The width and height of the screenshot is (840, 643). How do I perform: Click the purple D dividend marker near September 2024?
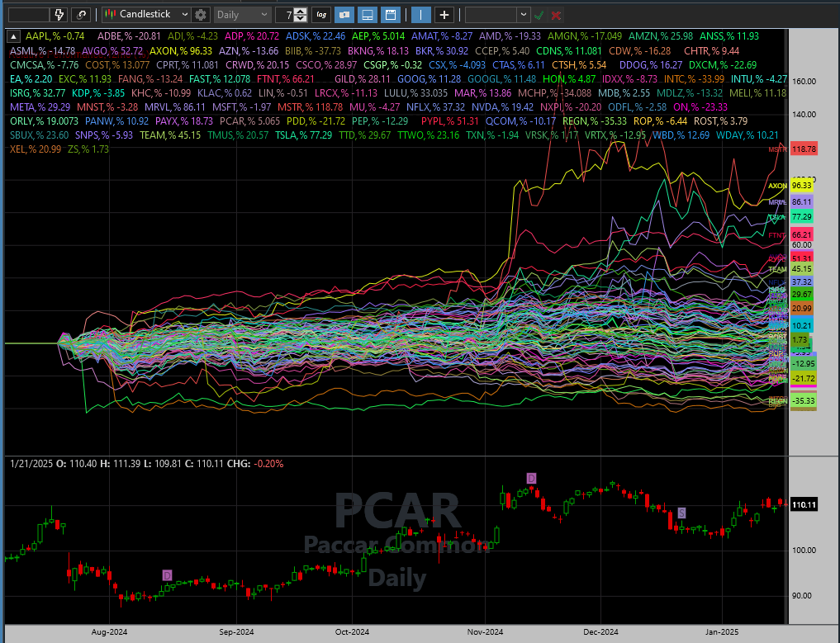(x=167, y=575)
